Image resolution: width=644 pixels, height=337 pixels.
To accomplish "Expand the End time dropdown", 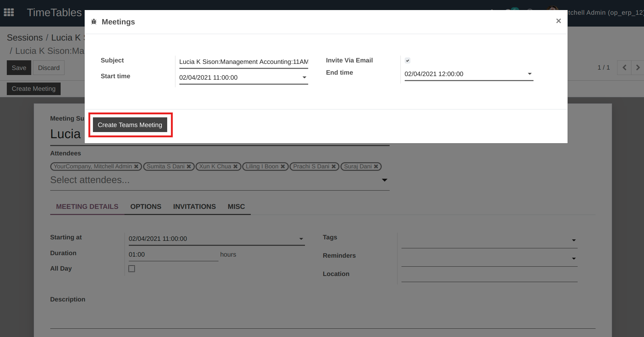I will click(530, 74).
